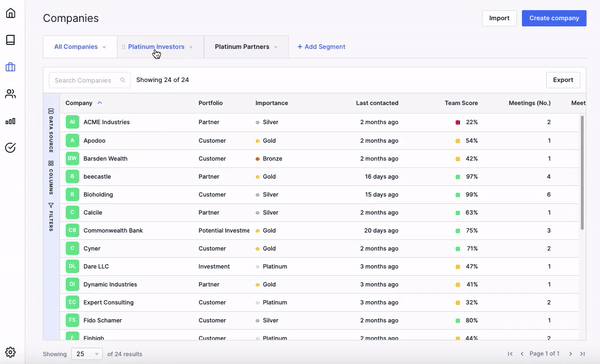Click the Apodoo avatar icon
The width and height of the screenshot is (600, 364).
pyautogui.click(x=72, y=140)
